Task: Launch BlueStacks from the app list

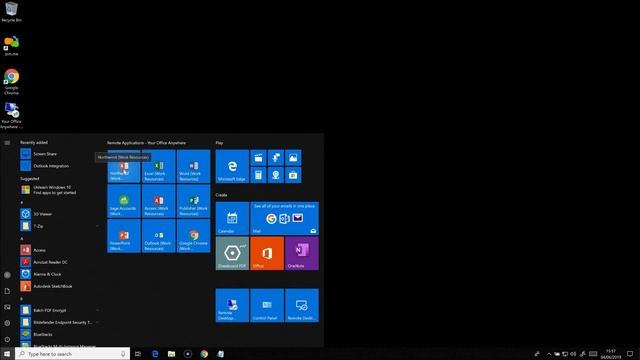Action: (60, 334)
